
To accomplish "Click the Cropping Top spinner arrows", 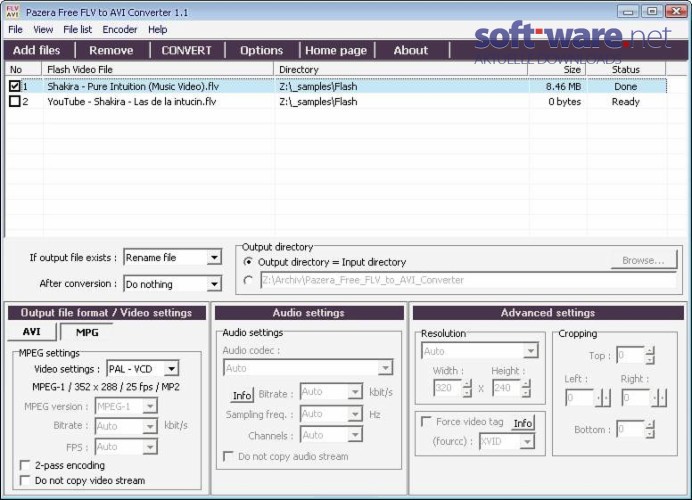I will [650, 355].
